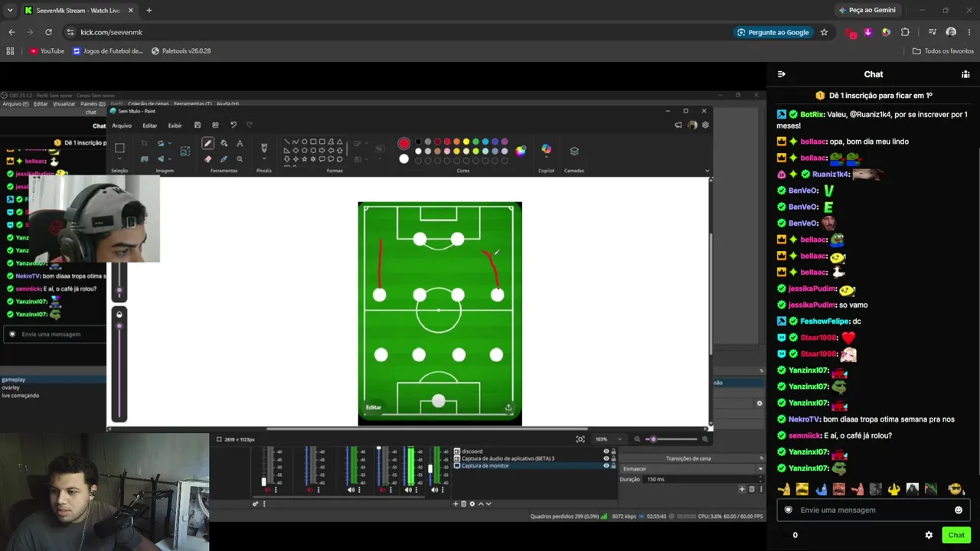The image size is (980, 551).
Task: Select the Magnifier tool in Paint
Action: click(x=240, y=159)
